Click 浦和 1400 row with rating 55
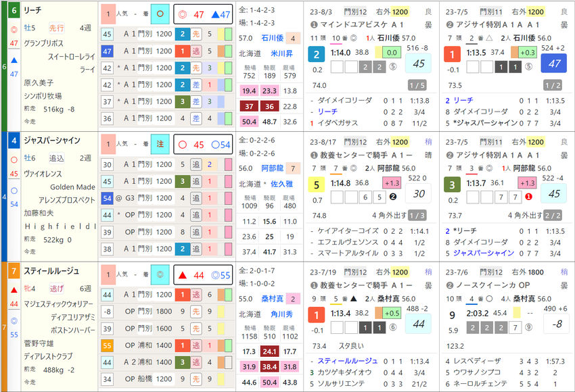This screenshot has width=575, height=392. pyautogui.click(x=167, y=345)
